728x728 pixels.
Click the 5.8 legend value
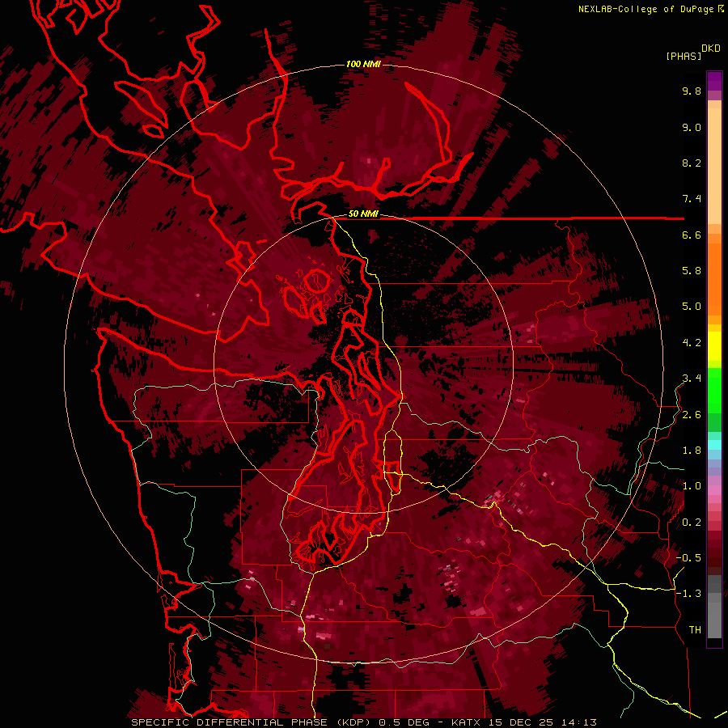coord(692,271)
